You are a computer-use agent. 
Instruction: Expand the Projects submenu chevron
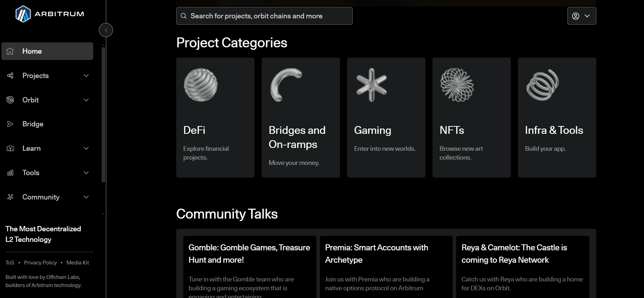click(x=86, y=76)
